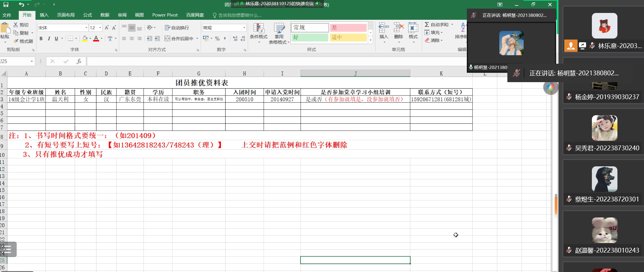Open the 文件 file menu
Image resolution: width=644 pixels, height=272 pixels.
coord(7,15)
